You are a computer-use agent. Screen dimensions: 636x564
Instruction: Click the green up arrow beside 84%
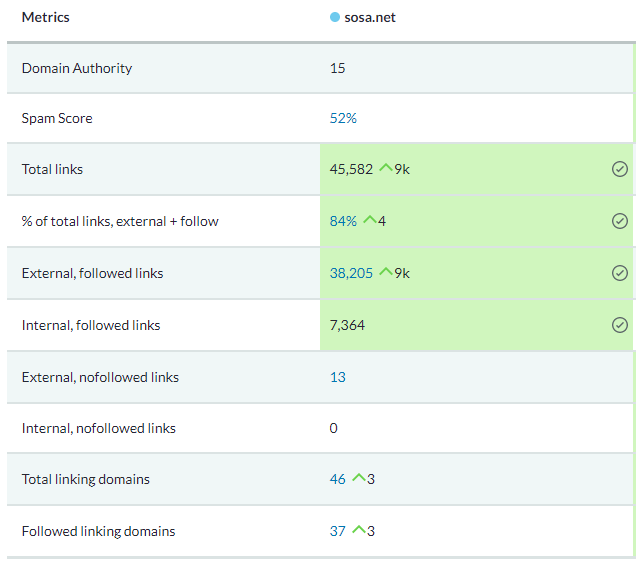(x=370, y=219)
